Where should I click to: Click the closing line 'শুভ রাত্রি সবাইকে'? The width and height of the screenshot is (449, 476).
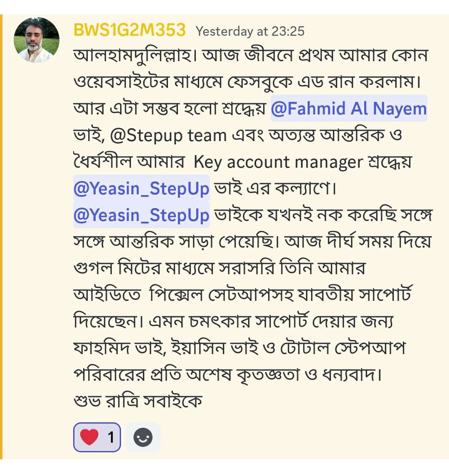[138, 401]
